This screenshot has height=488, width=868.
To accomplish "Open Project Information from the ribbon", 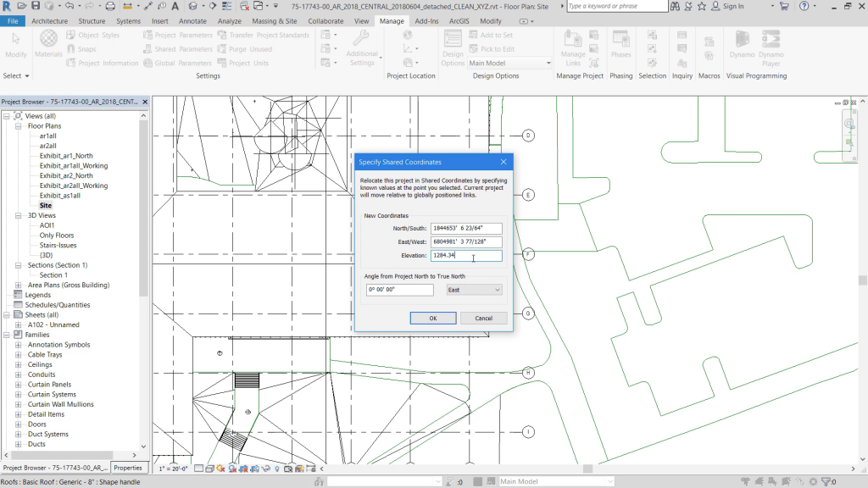I will [x=102, y=63].
